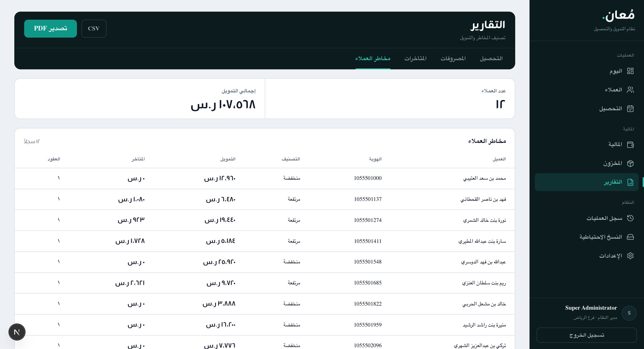Open النسخ الاحتياطية drive icon
Viewport: 644px width, 349px height.
point(630,237)
